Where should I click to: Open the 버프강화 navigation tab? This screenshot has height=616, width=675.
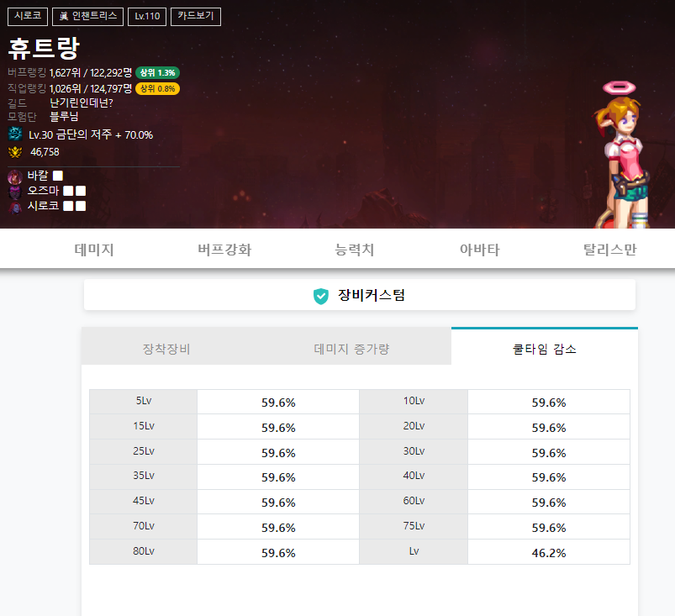(x=224, y=250)
